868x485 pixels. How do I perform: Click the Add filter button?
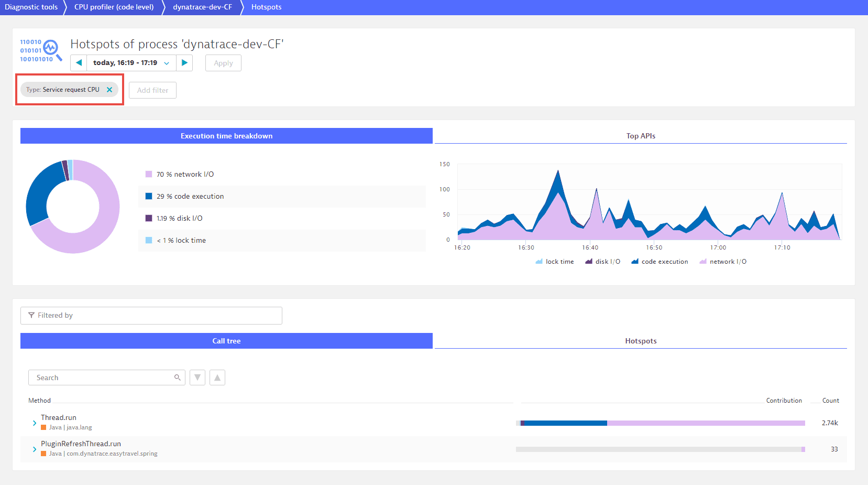click(x=152, y=90)
